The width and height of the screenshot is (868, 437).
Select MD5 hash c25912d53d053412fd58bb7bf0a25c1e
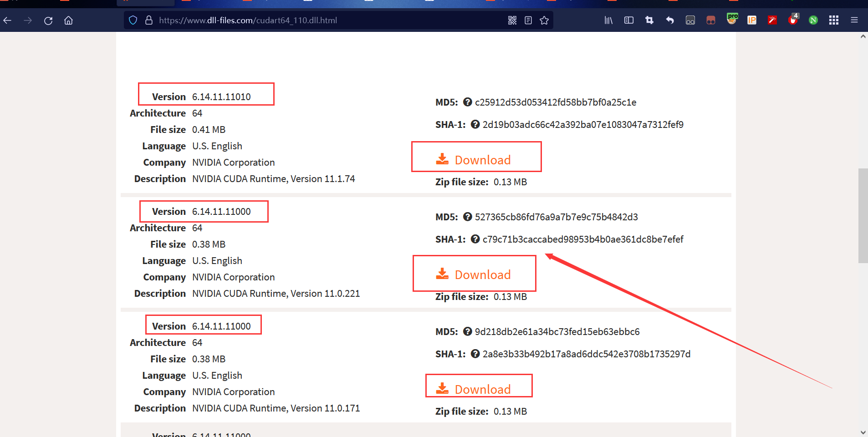556,102
